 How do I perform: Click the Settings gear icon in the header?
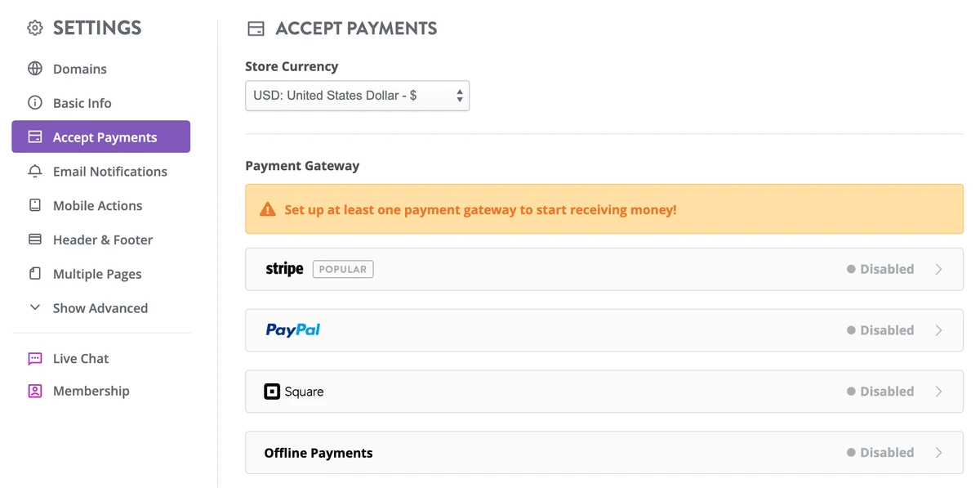[34, 27]
